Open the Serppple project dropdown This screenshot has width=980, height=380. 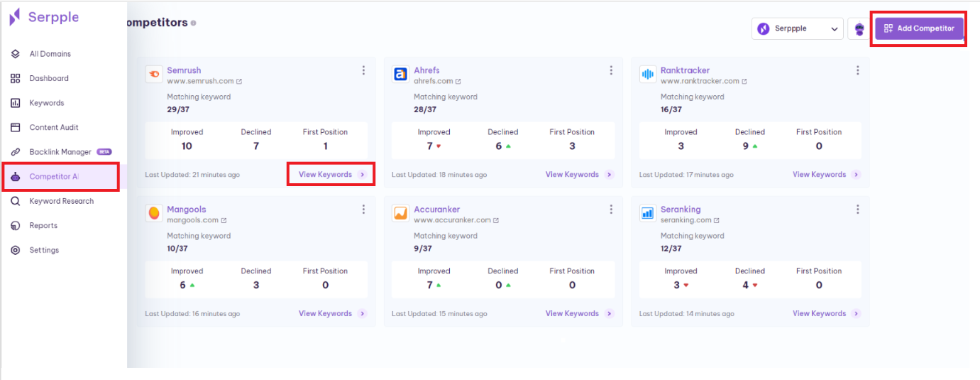click(x=798, y=28)
